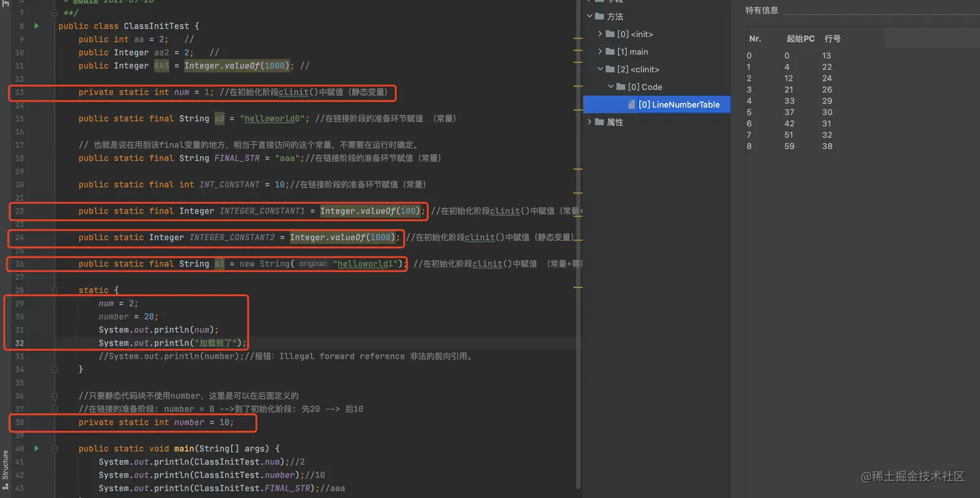Click the "helloworld0" string on line 15
This screenshot has width=980, height=498.
coord(272,119)
